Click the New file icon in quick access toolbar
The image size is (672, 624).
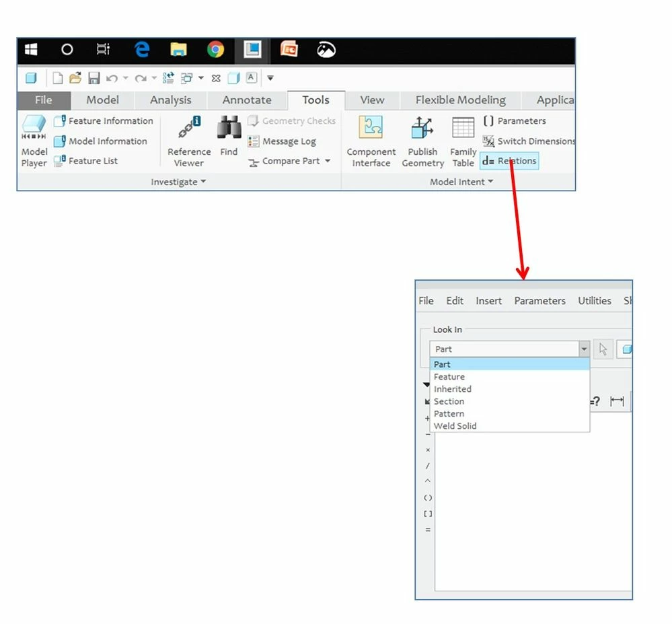(57, 78)
